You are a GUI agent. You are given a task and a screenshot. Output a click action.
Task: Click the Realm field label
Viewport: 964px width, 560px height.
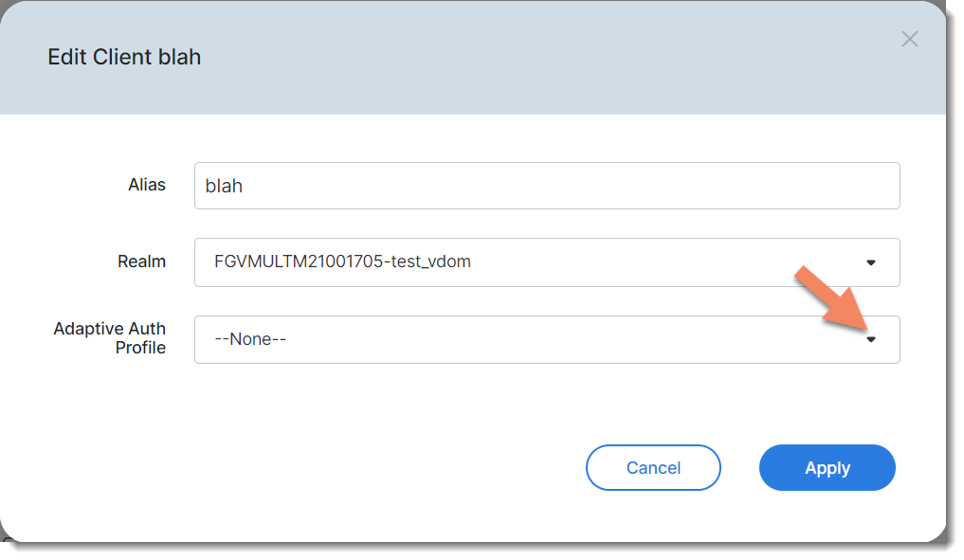coord(142,262)
